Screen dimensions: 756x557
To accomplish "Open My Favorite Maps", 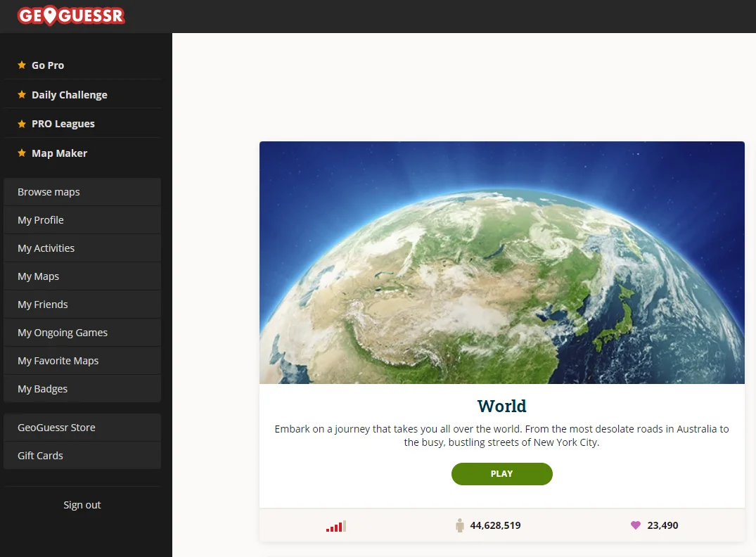I will [58, 361].
